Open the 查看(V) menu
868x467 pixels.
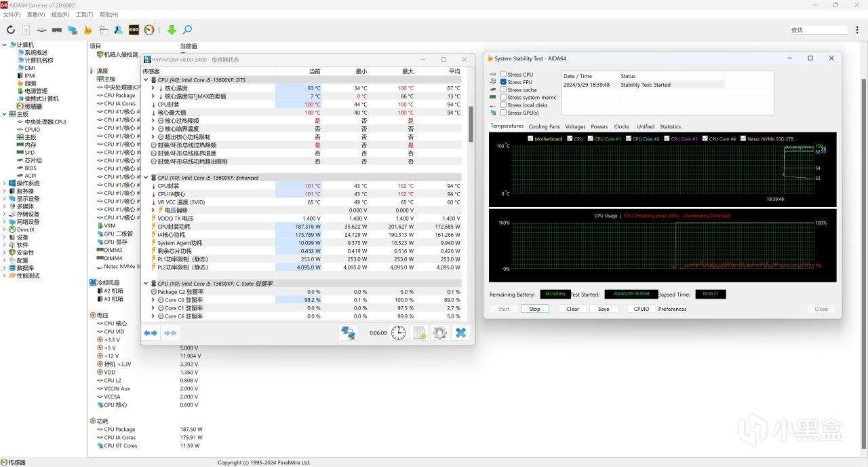click(x=36, y=14)
